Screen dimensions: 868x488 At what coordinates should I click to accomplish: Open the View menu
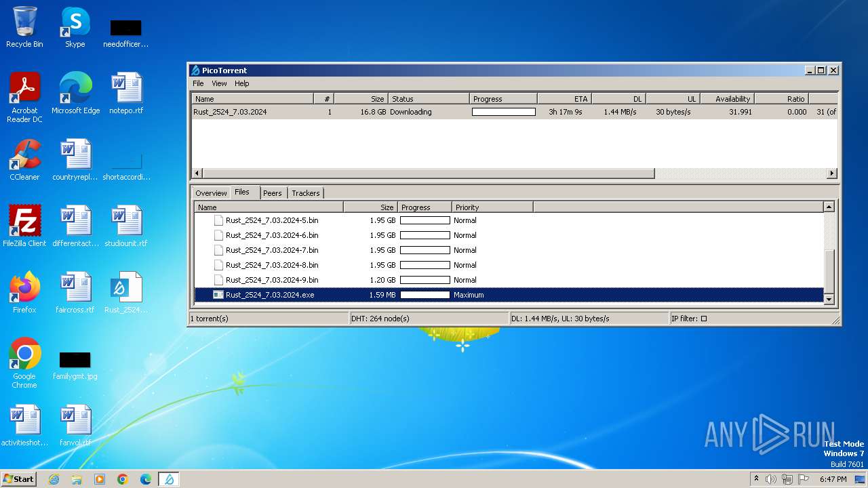point(219,83)
